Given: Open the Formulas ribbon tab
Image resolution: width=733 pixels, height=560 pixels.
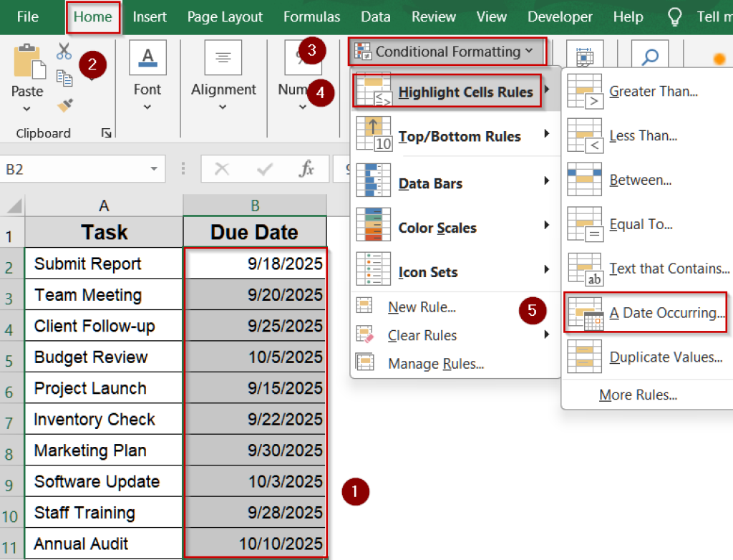Looking at the screenshot, I should [311, 17].
